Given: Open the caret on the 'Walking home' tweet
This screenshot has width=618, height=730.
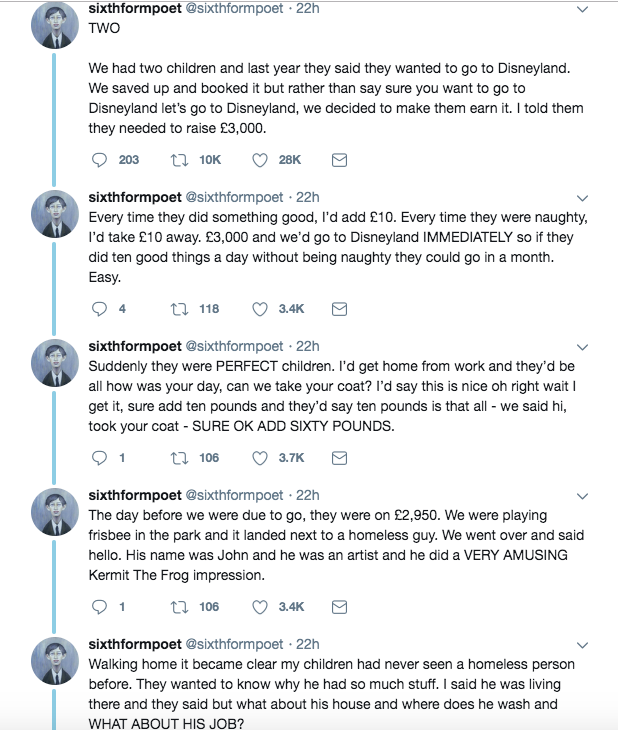Looking at the screenshot, I should tap(582, 645).
